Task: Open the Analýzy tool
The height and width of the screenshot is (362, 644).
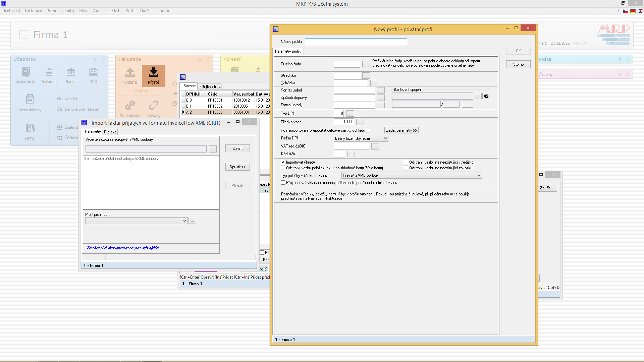Action: (71, 99)
